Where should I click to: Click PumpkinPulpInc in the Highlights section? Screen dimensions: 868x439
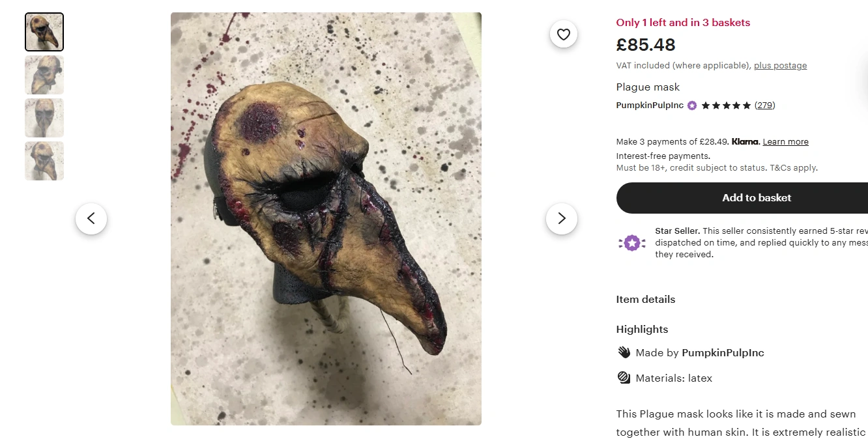point(723,353)
